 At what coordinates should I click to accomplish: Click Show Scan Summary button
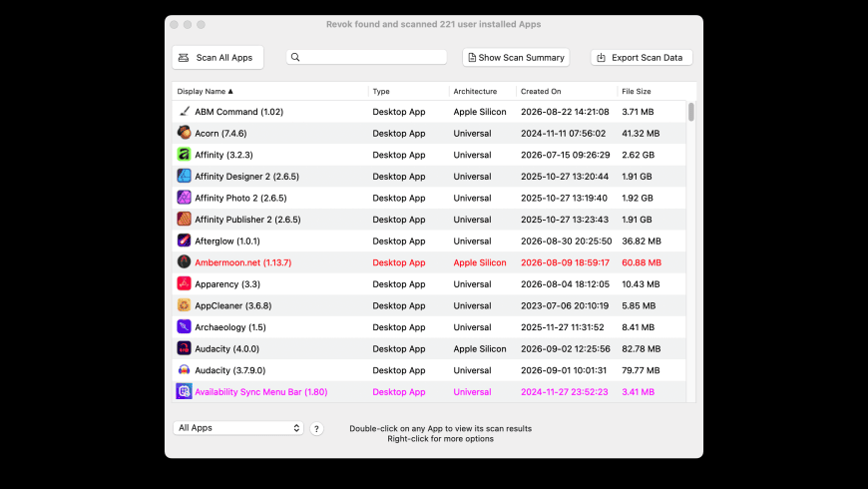tap(516, 58)
